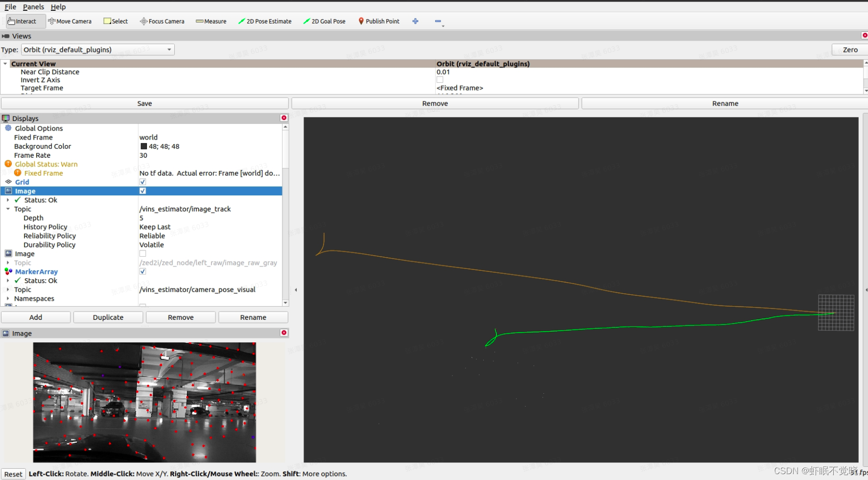The height and width of the screenshot is (480, 868).
Task: Click the Views Remove button
Action: click(x=435, y=103)
